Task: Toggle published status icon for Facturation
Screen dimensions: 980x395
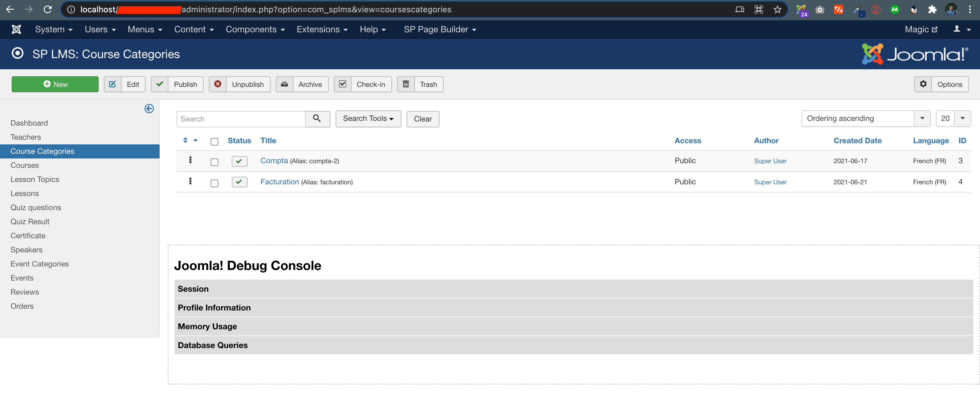Action: [x=239, y=182]
